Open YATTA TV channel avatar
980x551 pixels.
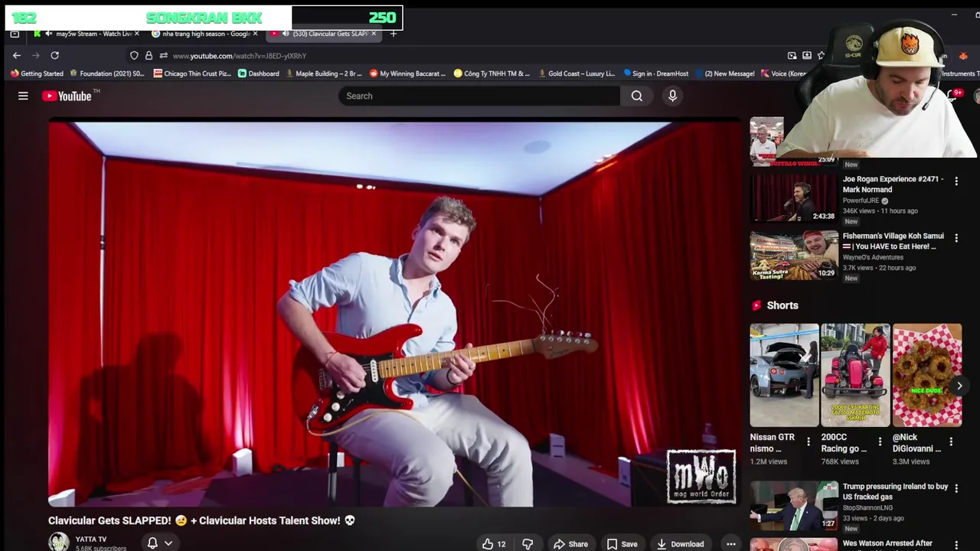[59, 542]
